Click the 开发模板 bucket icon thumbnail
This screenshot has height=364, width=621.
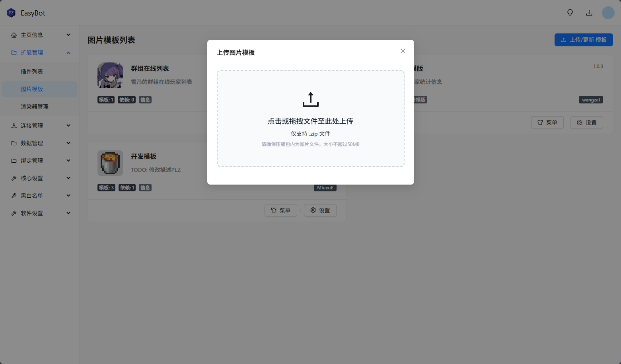[110, 163]
